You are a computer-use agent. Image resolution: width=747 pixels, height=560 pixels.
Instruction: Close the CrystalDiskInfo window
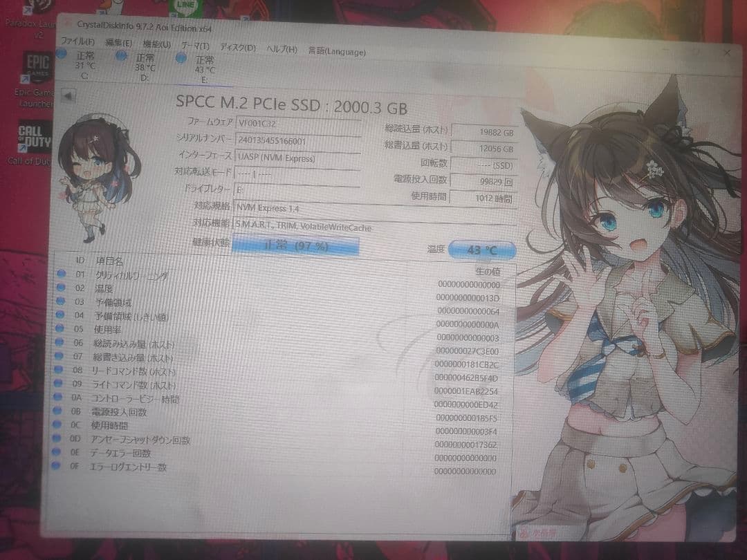pyautogui.click(x=727, y=53)
